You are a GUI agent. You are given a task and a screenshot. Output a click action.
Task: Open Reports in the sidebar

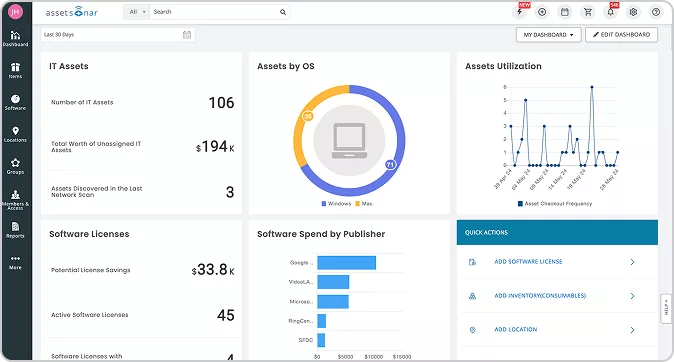[15, 230]
